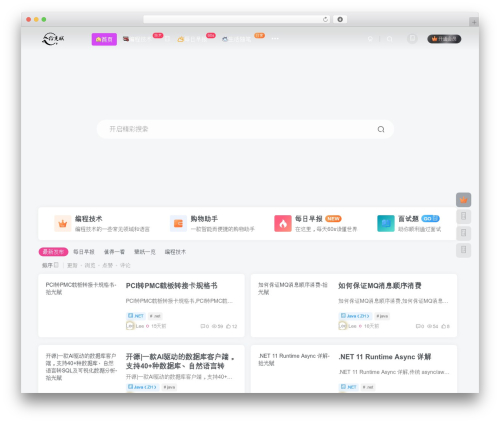Focus the 开启精彩搜索 search field
The height and width of the screenshot is (423, 500).
(x=245, y=129)
